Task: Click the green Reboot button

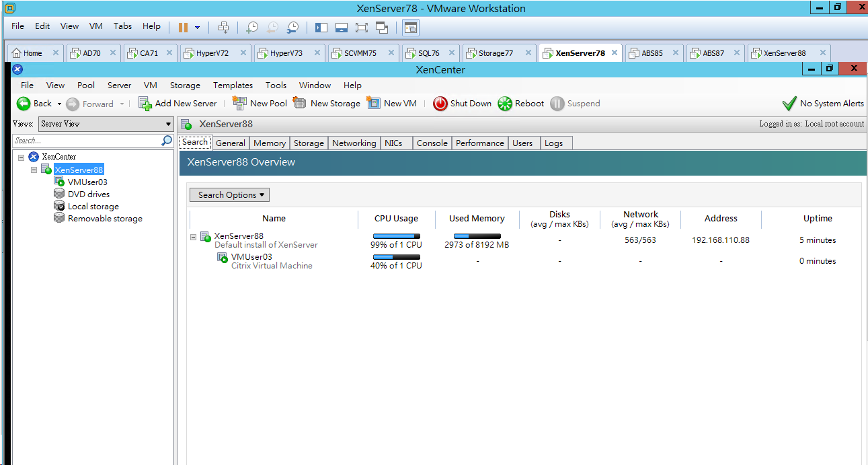Action: coord(521,104)
